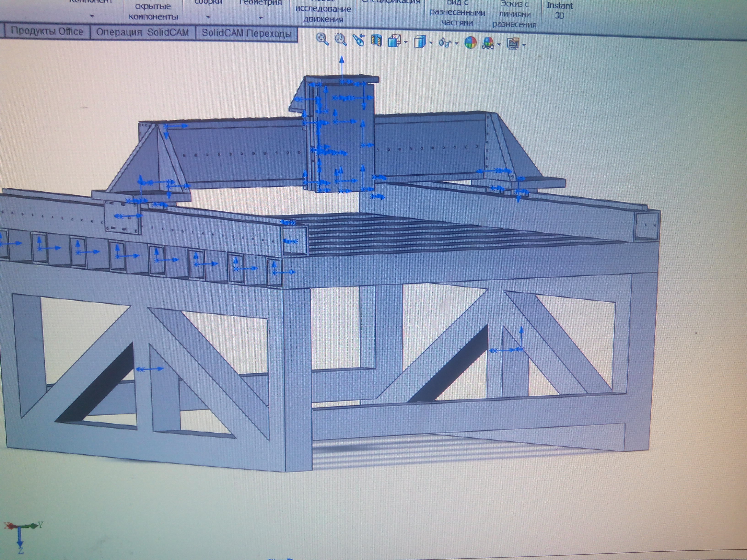Screen dimensions: 747x560
Task: Switch to the Продукты Office tab
Action: pos(47,31)
